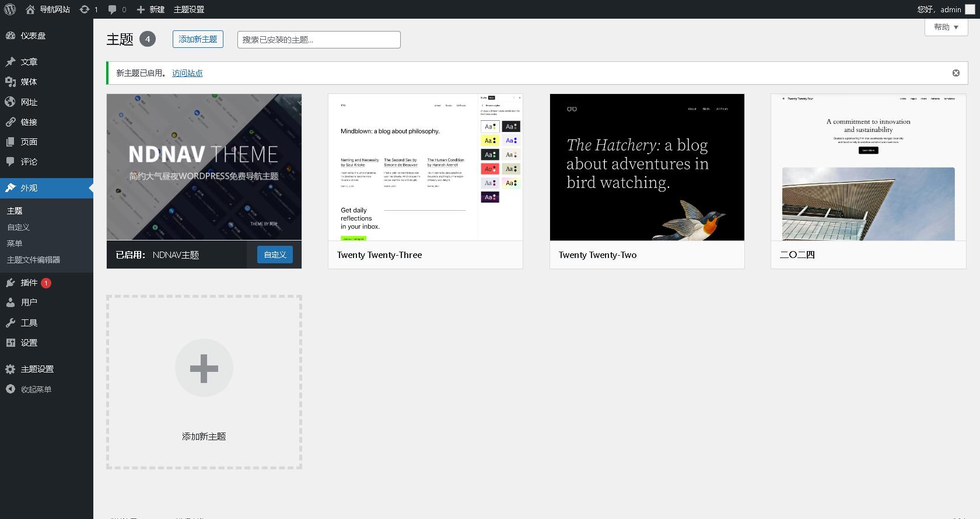Screen dimensions: 980x519
Task: Open the Twenty Twenty-Three theme thumbnail
Action: click(x=425, y=167)
